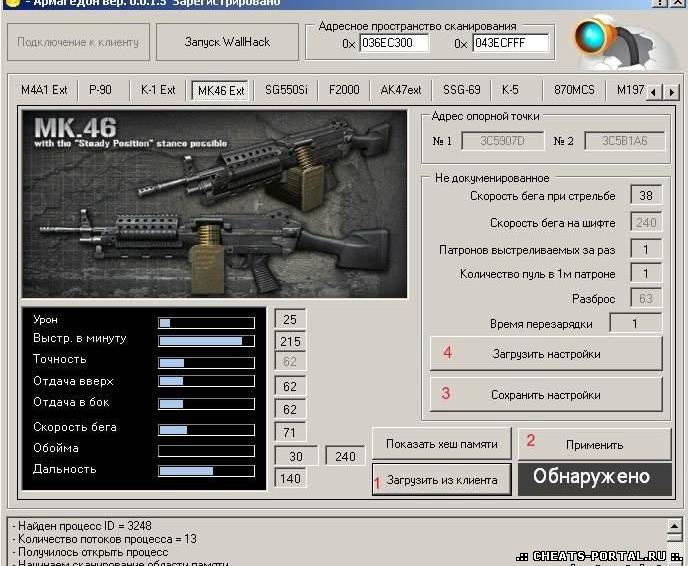Switch to the K-5 tab
The width and height of the screenshot is (688, 566).
(510, 90)
